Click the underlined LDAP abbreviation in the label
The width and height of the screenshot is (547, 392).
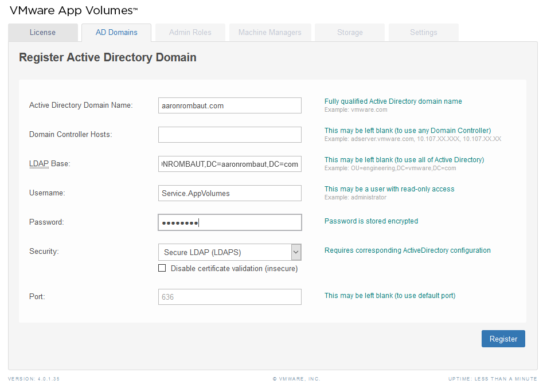[39, 164]
